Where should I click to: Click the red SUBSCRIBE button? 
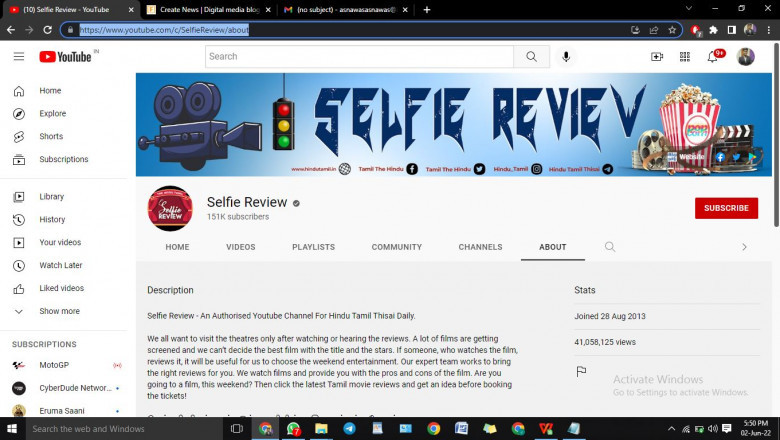tap(726, 208)
